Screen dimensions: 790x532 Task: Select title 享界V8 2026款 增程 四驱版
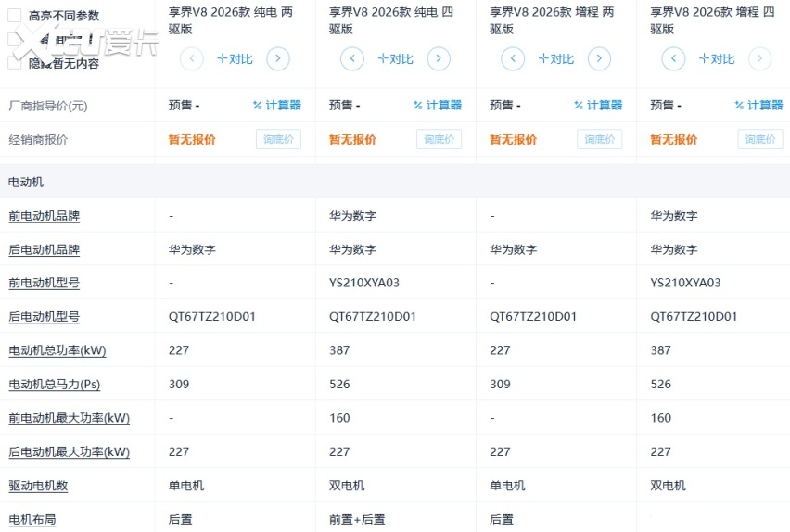[x=712, y=20]
